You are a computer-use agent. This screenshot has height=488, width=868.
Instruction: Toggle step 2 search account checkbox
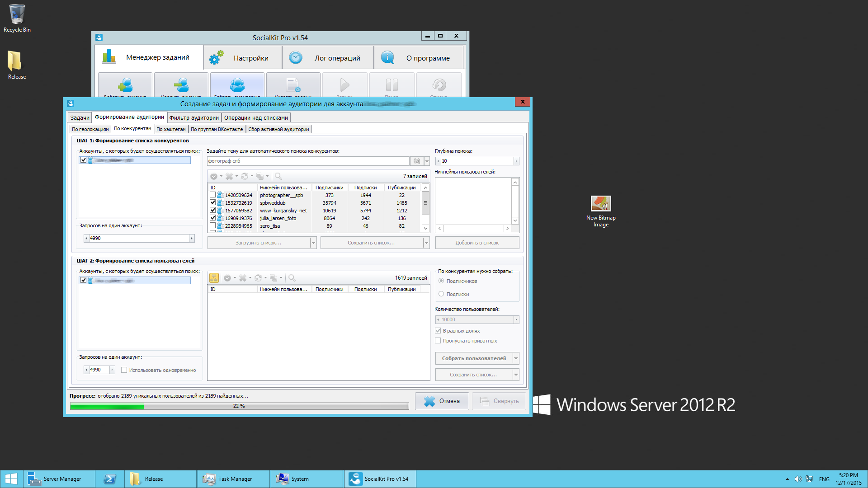pos(83,280)
